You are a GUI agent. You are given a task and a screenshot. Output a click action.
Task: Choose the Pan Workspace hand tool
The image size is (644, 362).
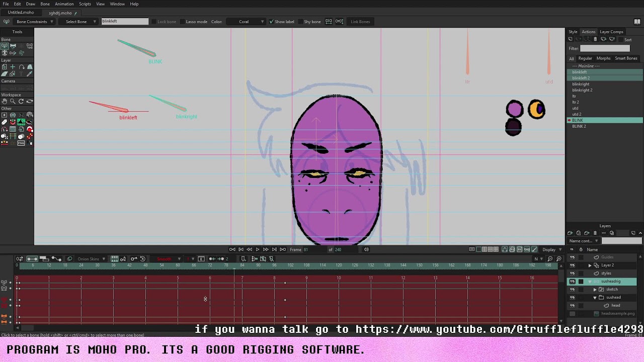[x=5, y=101]
